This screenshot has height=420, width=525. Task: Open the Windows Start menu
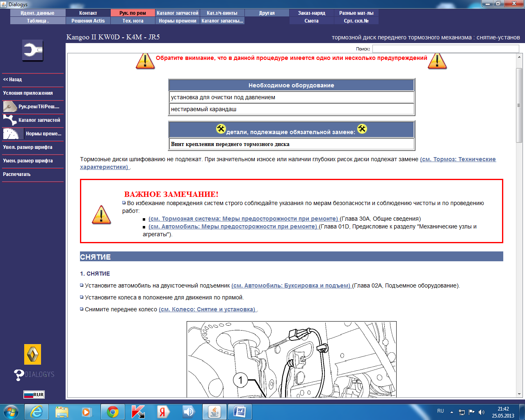[x=11, y=411]
